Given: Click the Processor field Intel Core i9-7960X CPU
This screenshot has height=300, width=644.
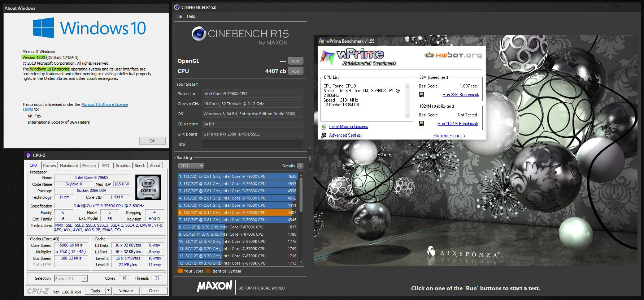Looking at the screenshot, I should [x=252, y=94].
